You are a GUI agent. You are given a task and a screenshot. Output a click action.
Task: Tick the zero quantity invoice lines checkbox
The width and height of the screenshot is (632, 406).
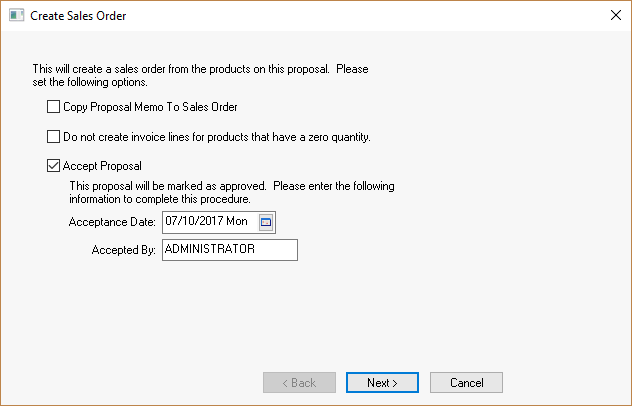pos(54,137)
